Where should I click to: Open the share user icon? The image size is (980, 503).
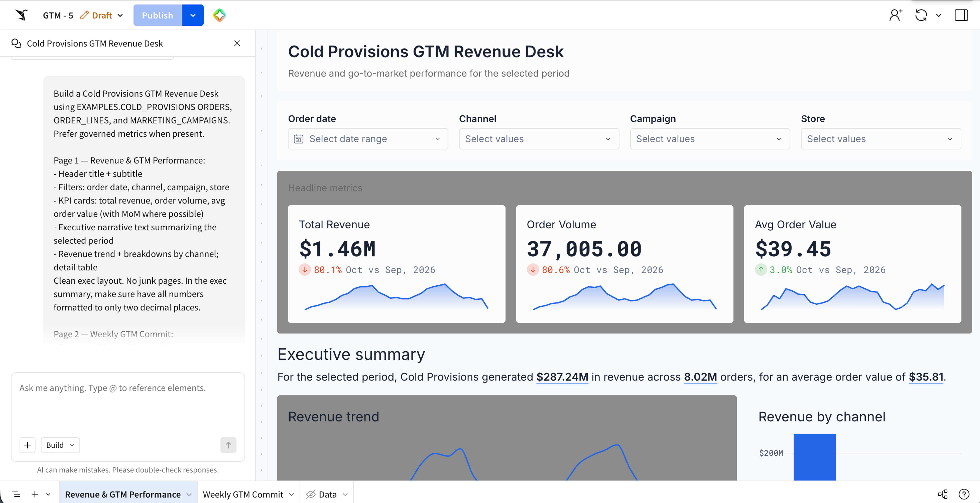tap(896, 15)
